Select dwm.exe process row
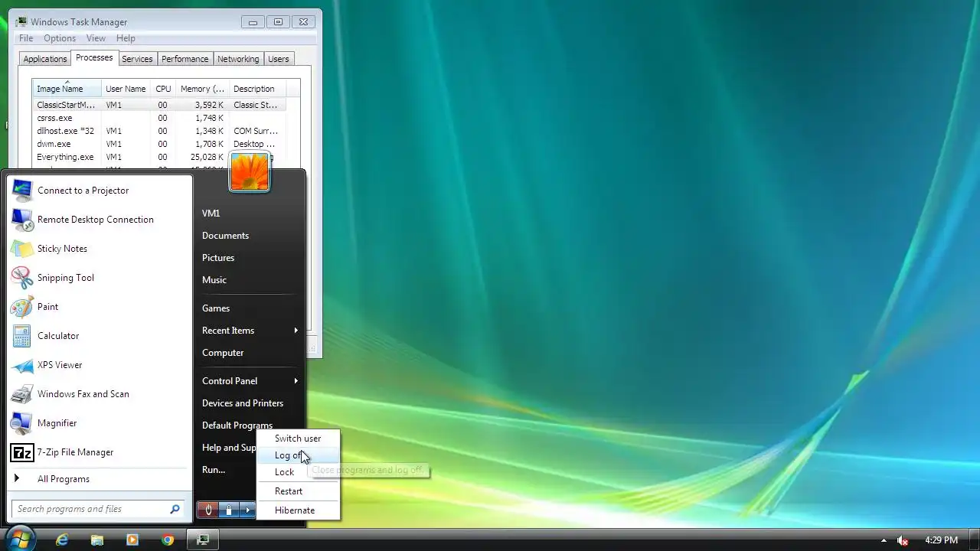The width and height of the screenshot is (980, 551). click(159, 144)
